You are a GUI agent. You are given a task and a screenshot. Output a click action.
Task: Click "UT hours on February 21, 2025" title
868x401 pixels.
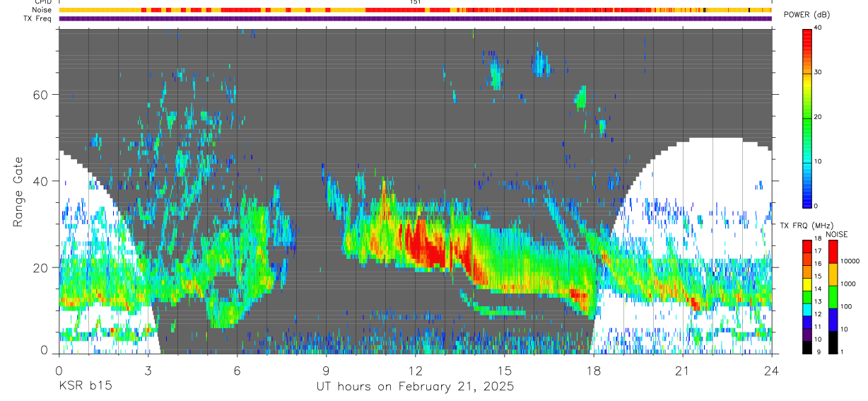coord(415,387)
